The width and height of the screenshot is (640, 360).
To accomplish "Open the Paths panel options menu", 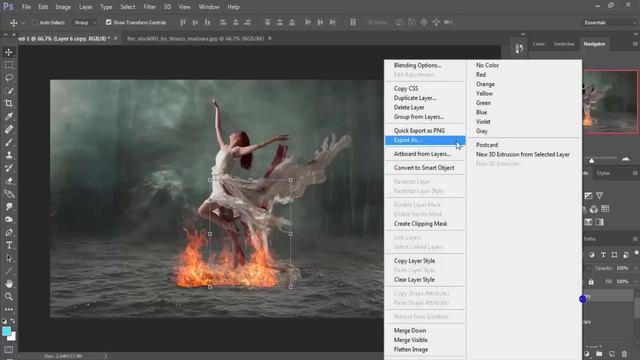I will pyautogui.click(x=635, y=239).
